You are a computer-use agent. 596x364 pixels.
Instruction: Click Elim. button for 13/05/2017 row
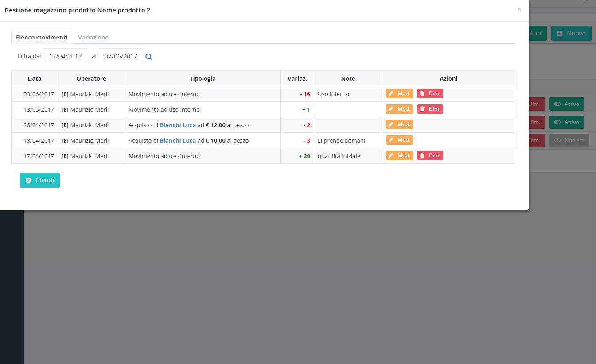[430, 109]
